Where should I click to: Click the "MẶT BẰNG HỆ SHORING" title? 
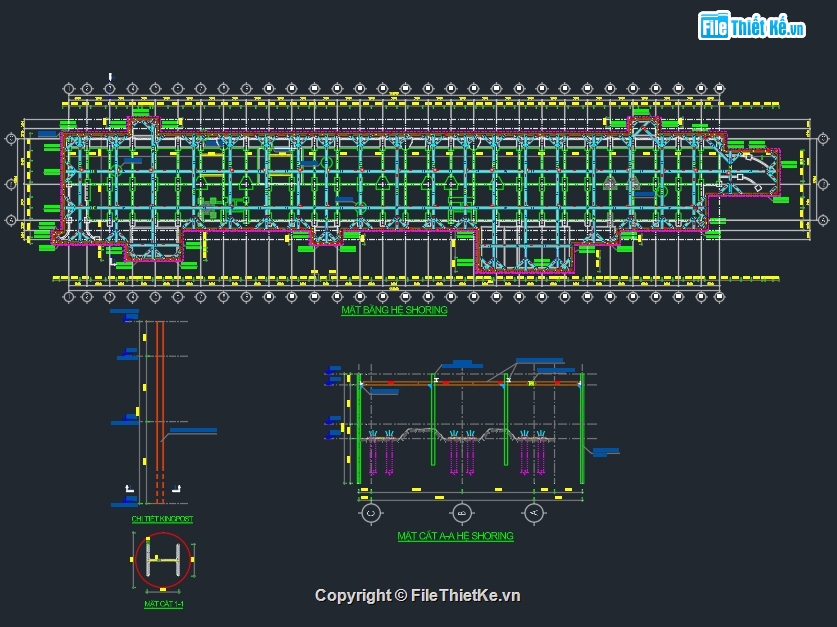pyautogui.click(x=394, y=311)
